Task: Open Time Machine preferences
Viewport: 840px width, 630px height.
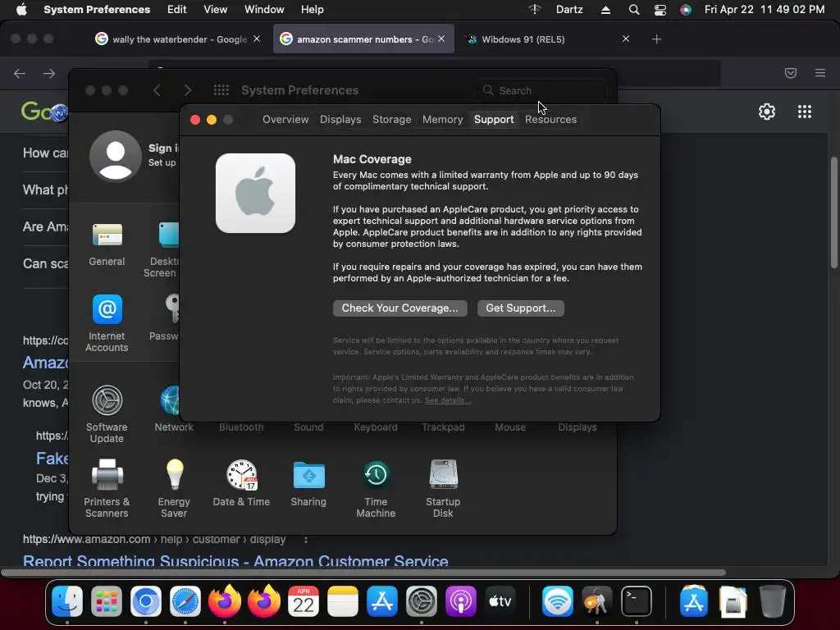Action: (376, 489)
